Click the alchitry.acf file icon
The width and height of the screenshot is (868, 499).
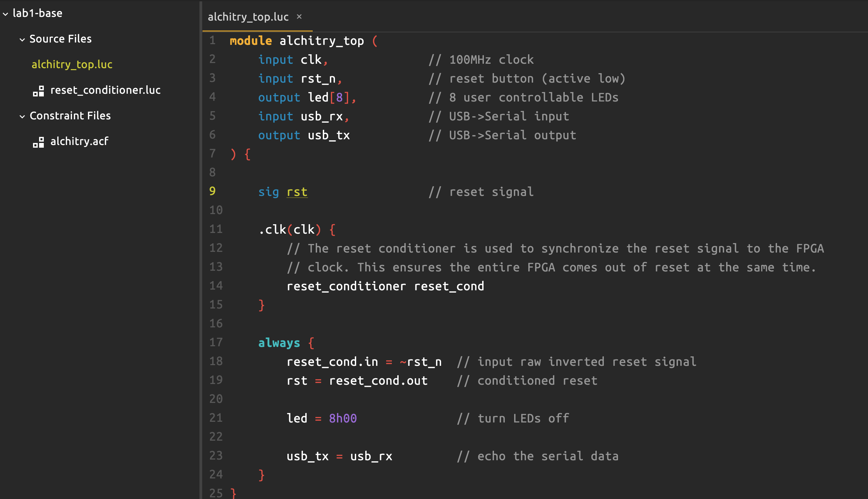pos(38,142)
